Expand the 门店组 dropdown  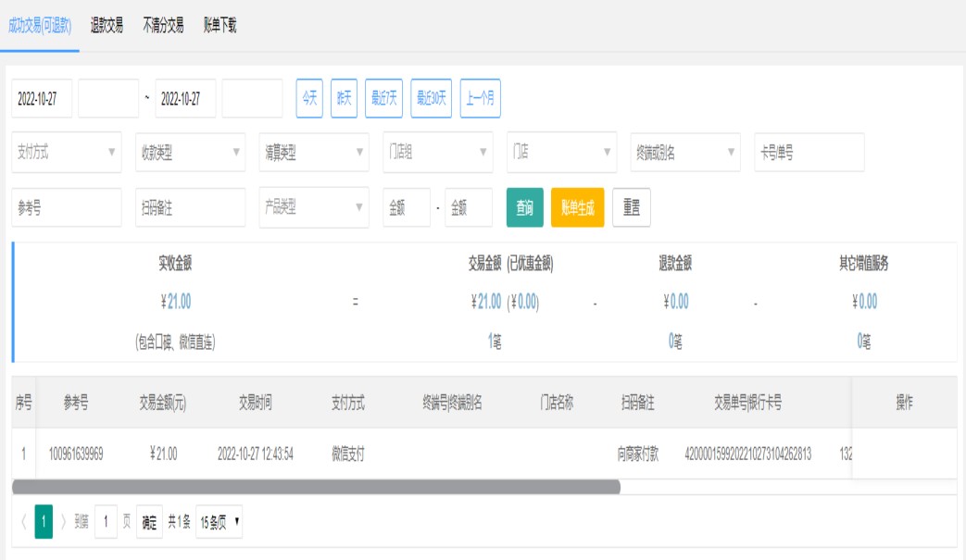[x=437, y=153]
